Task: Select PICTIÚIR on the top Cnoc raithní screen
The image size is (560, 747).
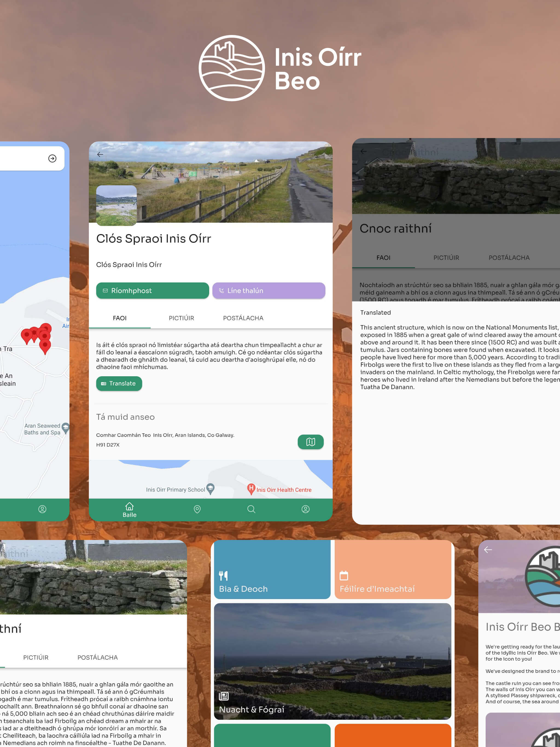Action: [x=446, y=258]
